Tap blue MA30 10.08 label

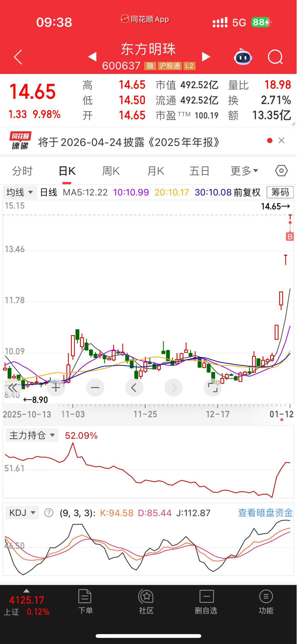213,192
